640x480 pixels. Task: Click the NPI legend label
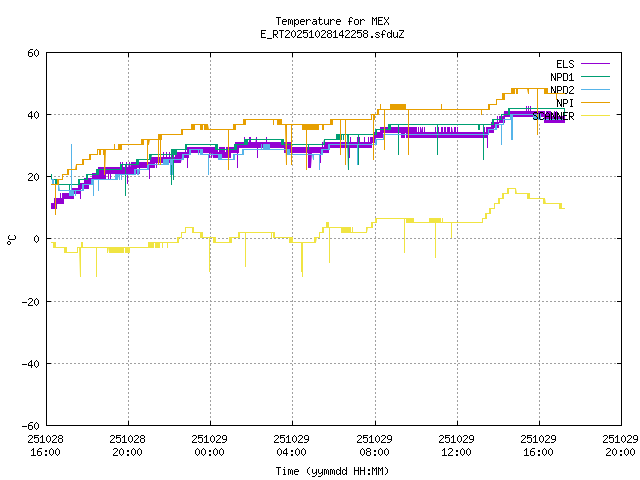(x=565, y=103)
